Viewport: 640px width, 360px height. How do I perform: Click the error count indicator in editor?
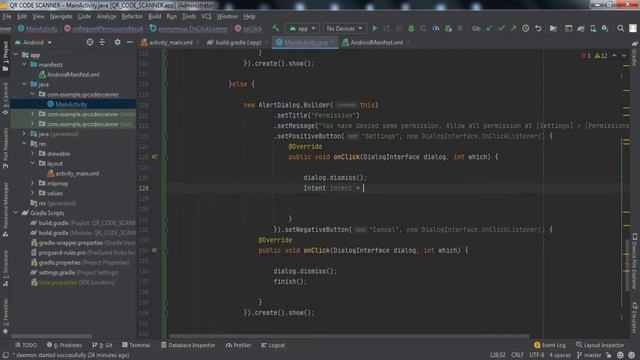[x=586, y=56]
